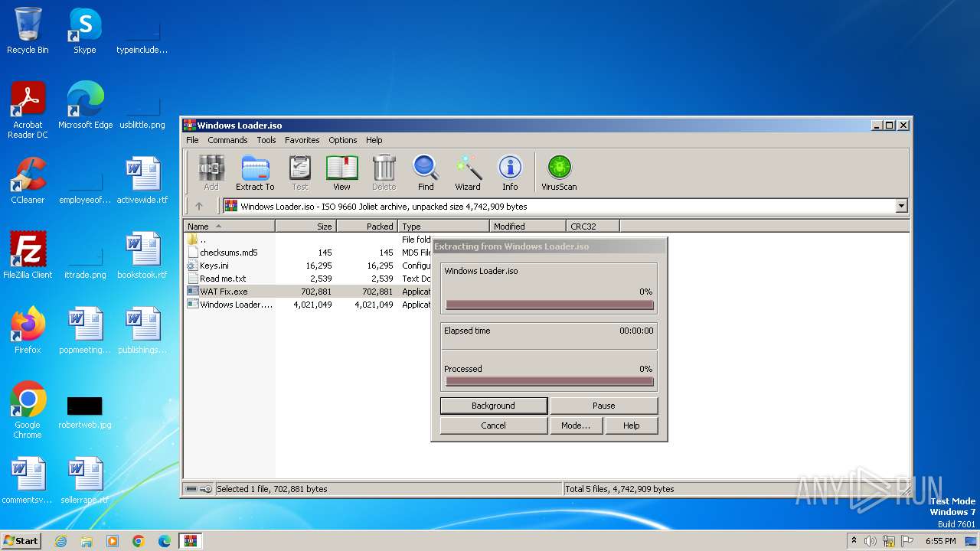
Task: Open Firefox desktop shortcut
Action: click(x=28, y=331)
